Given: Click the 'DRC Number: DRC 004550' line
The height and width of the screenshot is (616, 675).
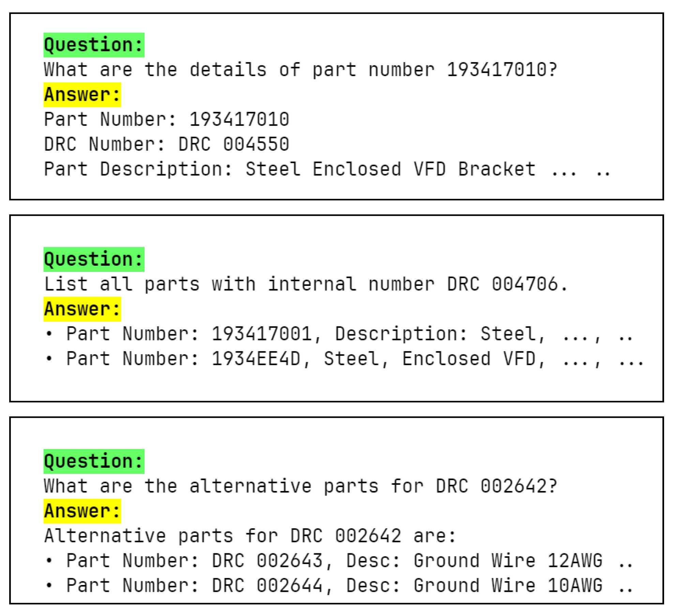Looking at the screenshot, I should (x=167, y=144).
